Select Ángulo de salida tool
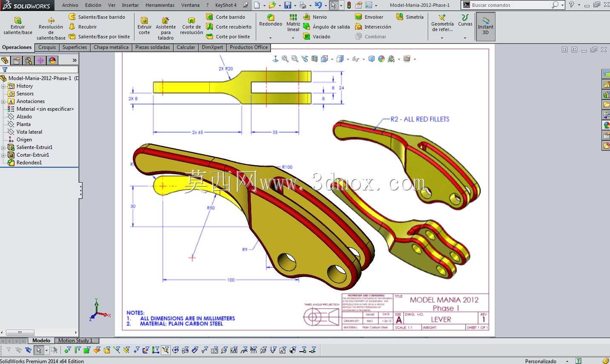 click(x=326, y=27)
